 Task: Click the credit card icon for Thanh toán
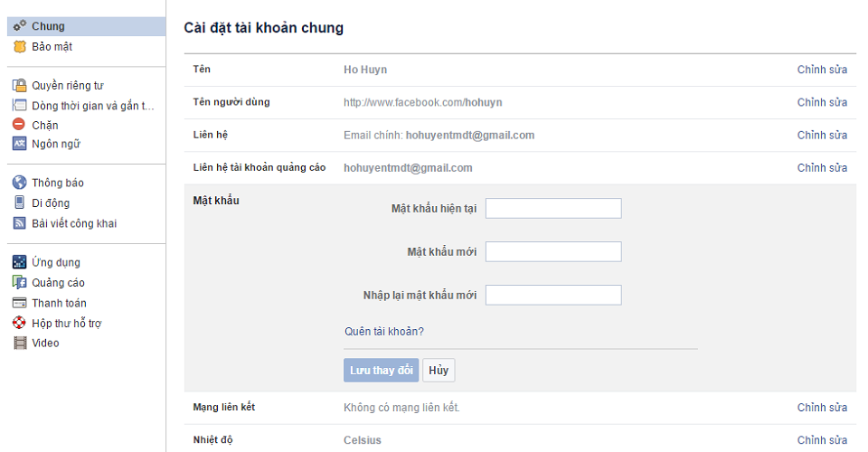click(19, 303)
